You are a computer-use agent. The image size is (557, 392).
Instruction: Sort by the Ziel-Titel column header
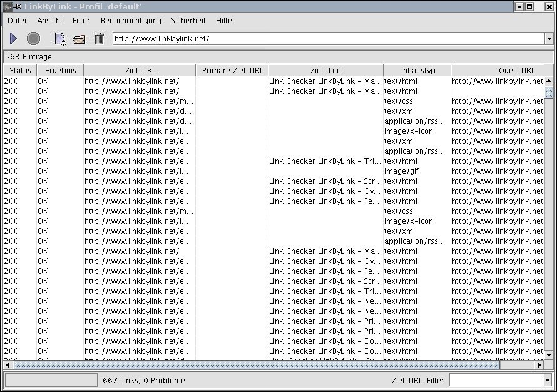(326, 70)
